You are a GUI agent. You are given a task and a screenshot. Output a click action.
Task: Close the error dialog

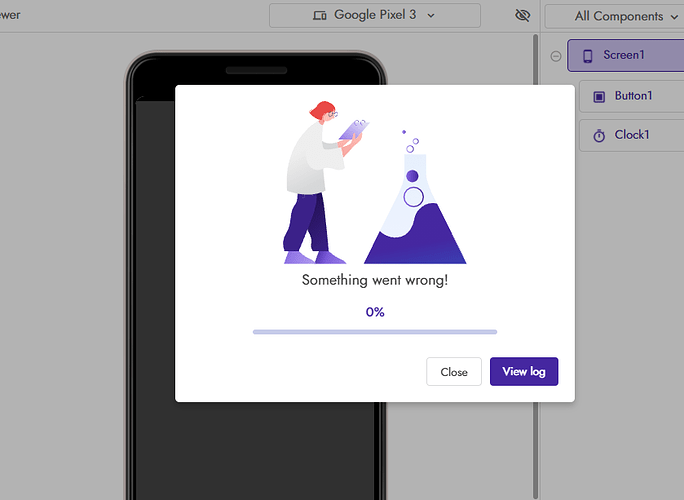pyautogui.click(x=454, y=372)
